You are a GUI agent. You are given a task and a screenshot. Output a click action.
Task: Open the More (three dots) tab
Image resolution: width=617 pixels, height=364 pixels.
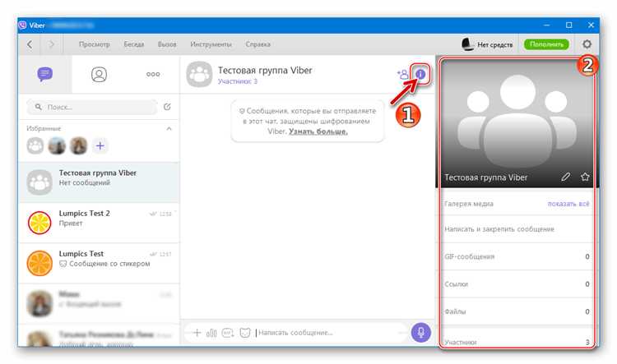point(153,74)
